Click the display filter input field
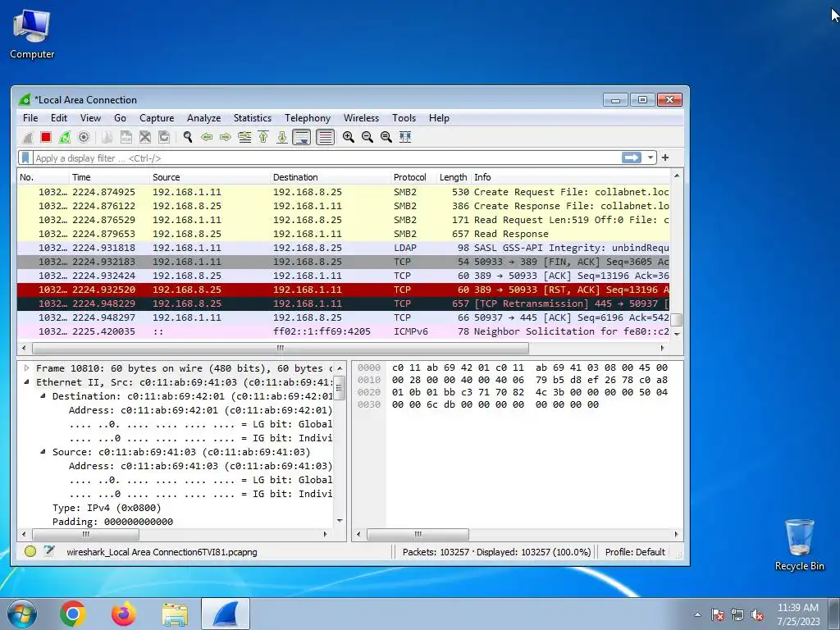The width and height of the screenshot is (840, 630). (x=326, y=158)
